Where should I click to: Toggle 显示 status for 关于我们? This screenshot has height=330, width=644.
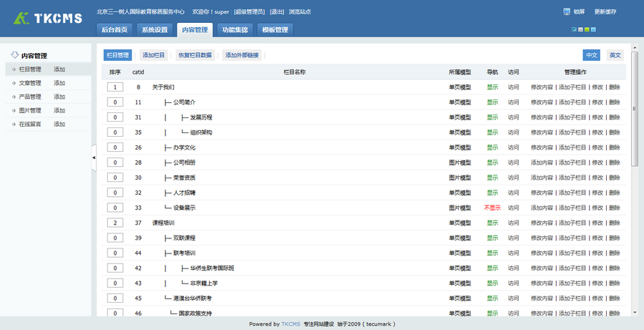click(492, 87)
